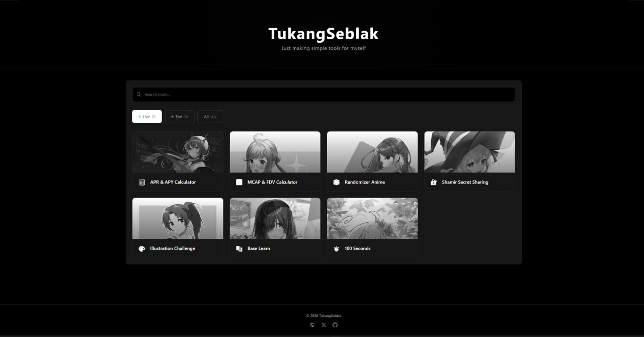Click the globe website icon in the footer
This screenshot has height=337, width=644.
(312, 325)
